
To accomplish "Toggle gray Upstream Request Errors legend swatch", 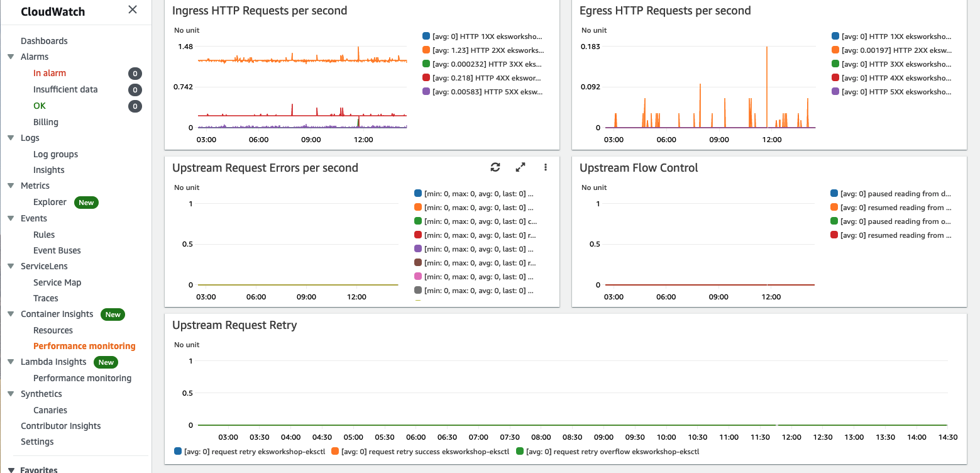I will click(x=418, y=291).
